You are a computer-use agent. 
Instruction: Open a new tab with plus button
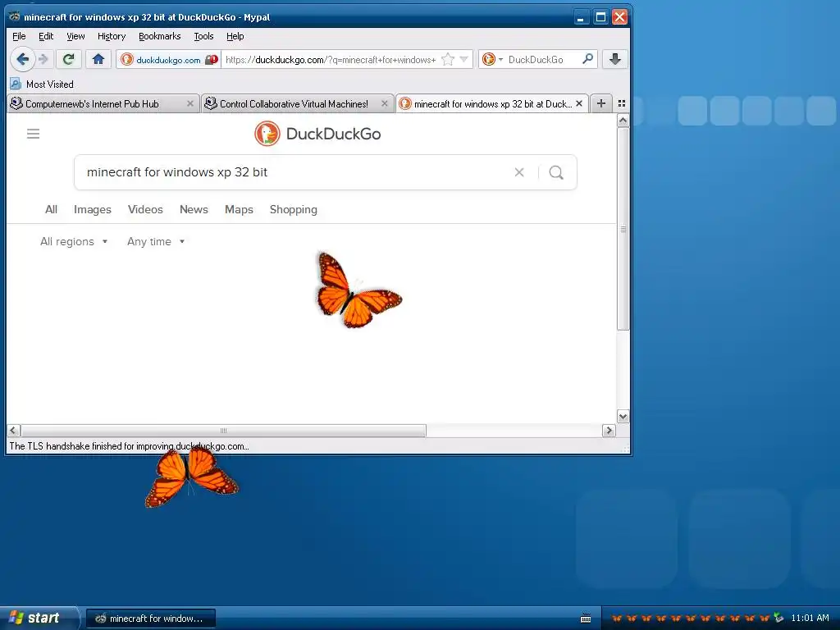pos(601,103)
